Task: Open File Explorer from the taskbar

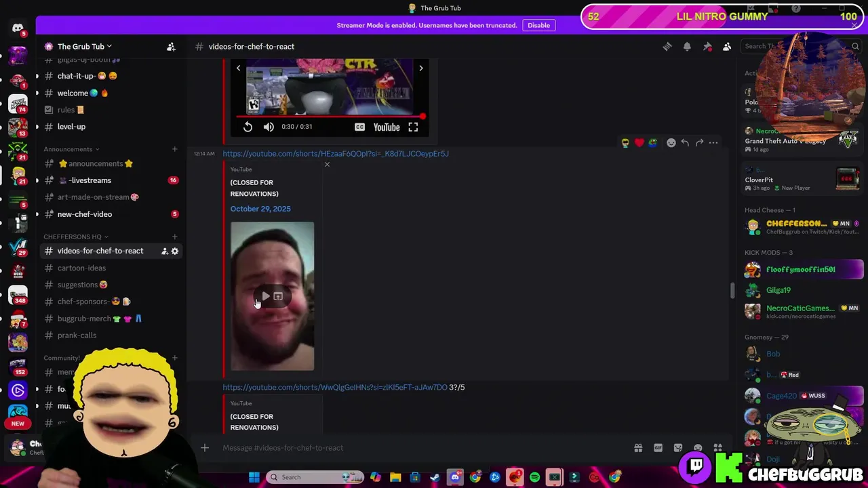Action: tap(395, 477)
